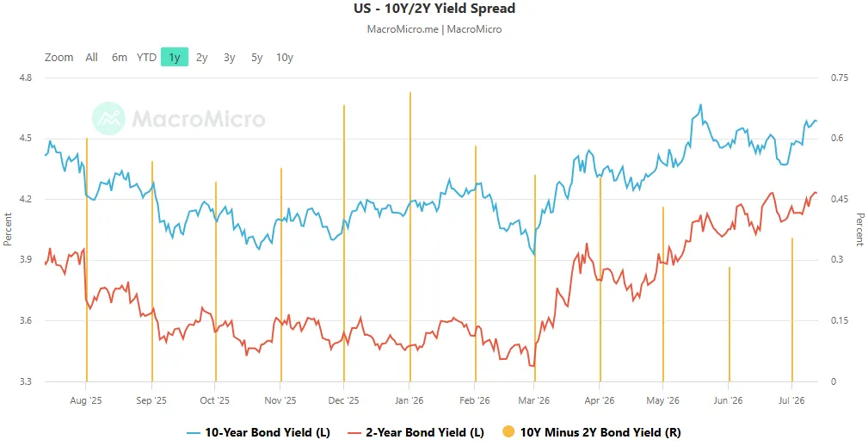Click the January 2026 spread bar
868x446 pixels.
tap(410, 237)
